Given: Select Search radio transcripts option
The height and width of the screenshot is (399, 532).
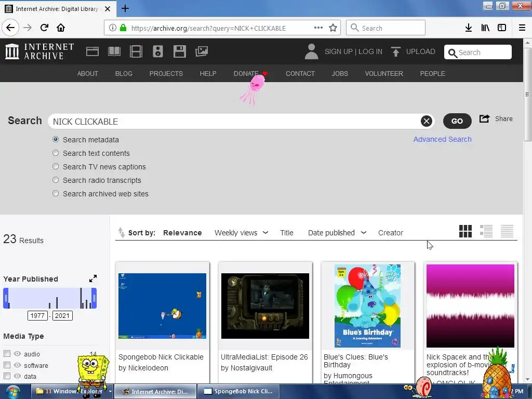Looking at the screenshot, I should (56, 180).
